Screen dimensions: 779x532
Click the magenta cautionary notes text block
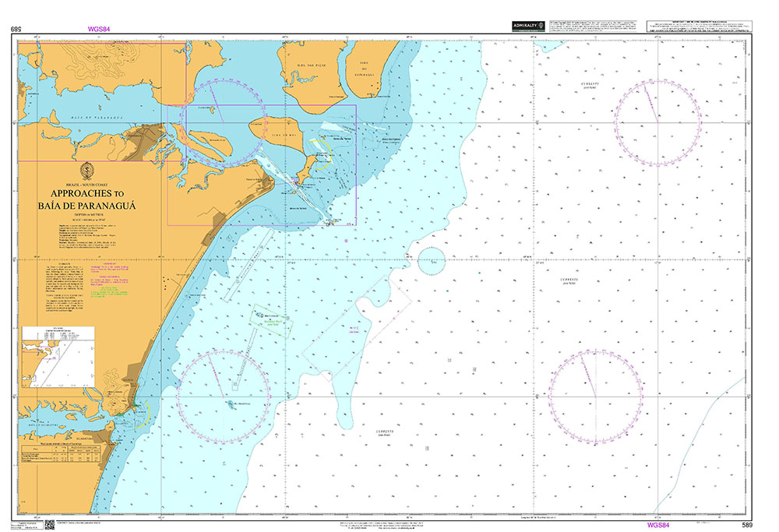coord(109,276)
